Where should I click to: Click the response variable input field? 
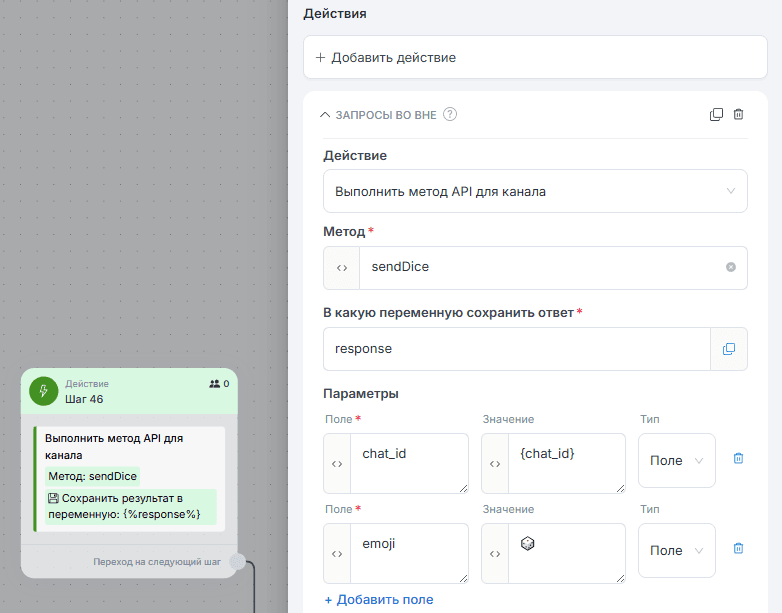(517, 349)
